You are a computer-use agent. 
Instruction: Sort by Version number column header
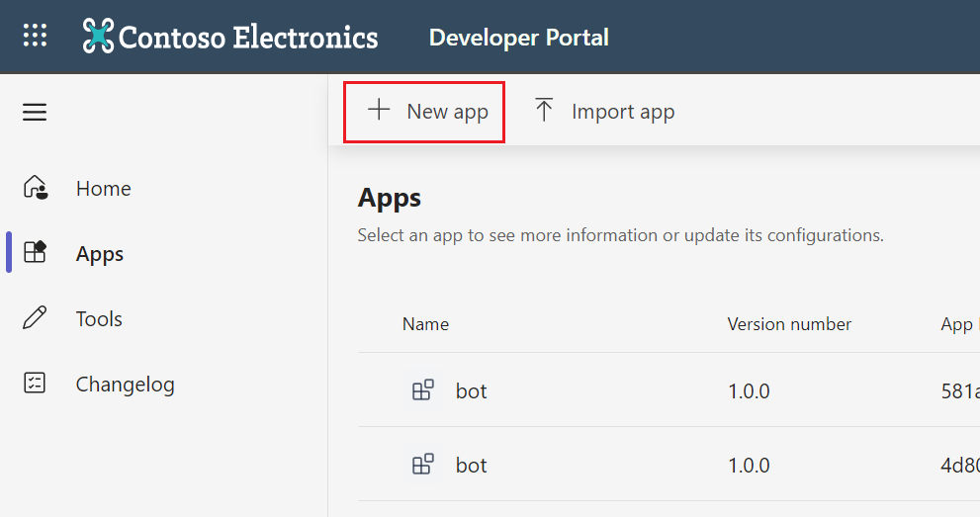789,324
